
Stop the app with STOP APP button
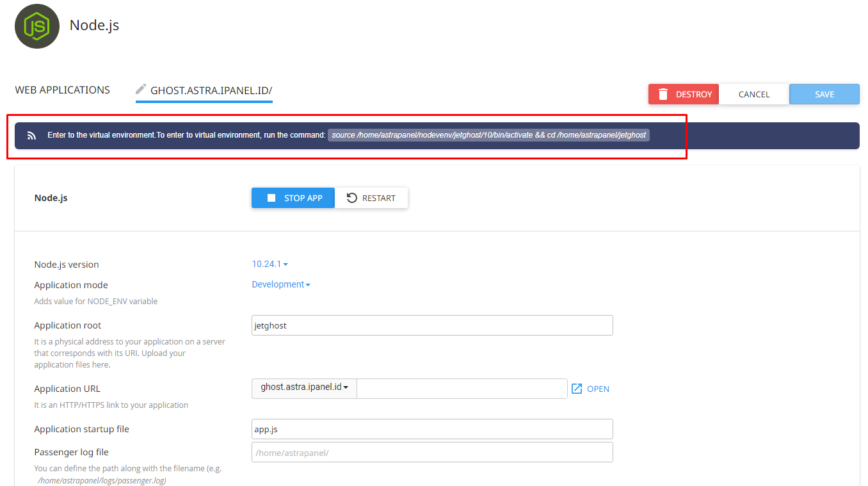pyautogui.click(x=293, y=198)
